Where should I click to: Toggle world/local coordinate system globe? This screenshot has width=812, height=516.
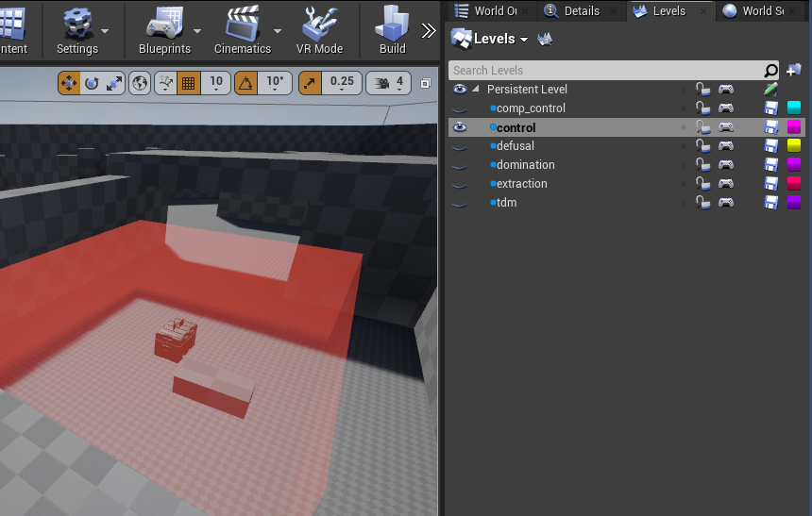(140, 83)
